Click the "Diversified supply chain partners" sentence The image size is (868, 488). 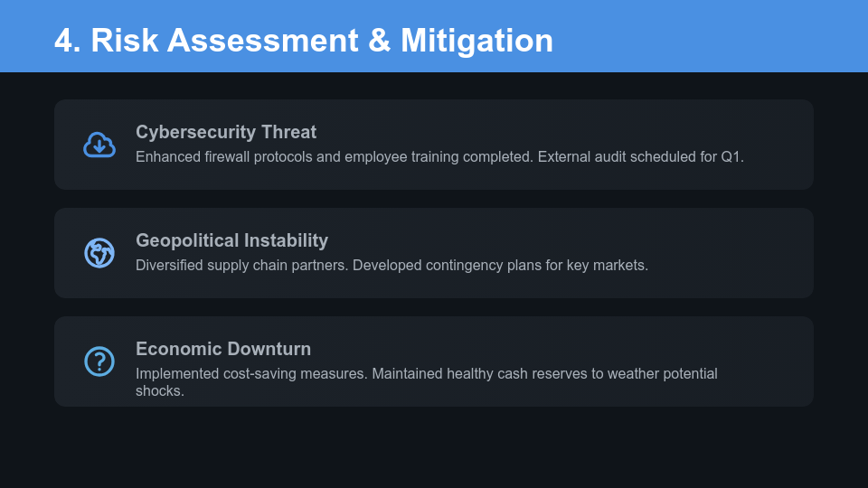tap(241, 265)
